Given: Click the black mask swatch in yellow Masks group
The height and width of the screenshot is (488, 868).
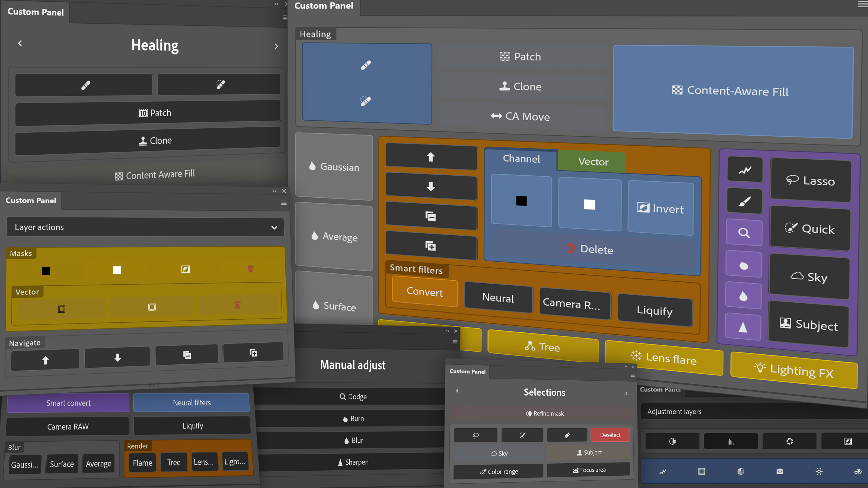Looking at the screenshot, I should [x=46, y=271].
